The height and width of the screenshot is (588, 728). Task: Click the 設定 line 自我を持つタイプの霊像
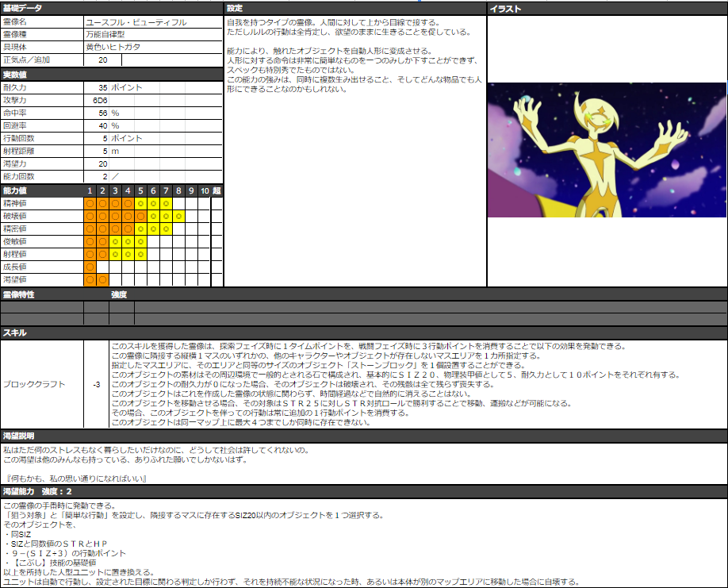(333, 22)
